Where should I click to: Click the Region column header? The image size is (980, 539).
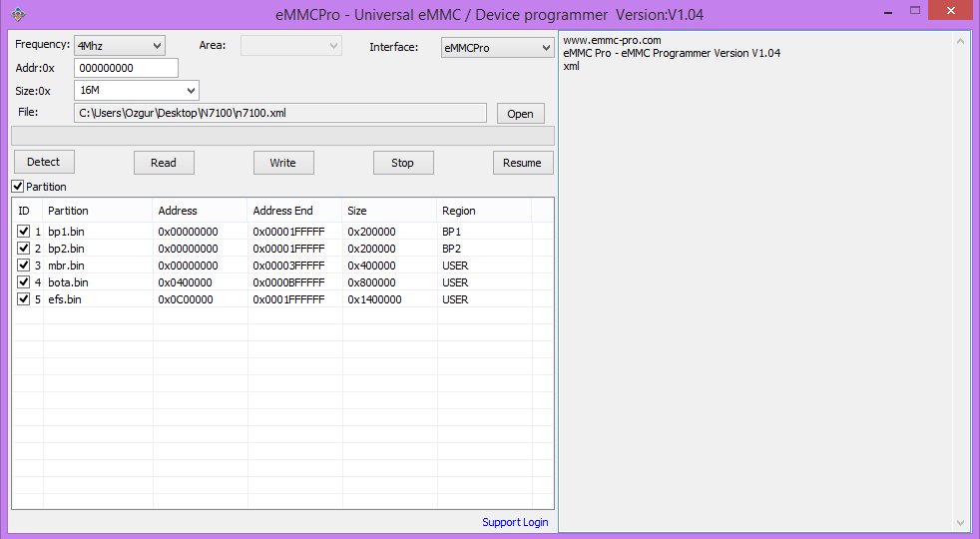tap(484, 210)
